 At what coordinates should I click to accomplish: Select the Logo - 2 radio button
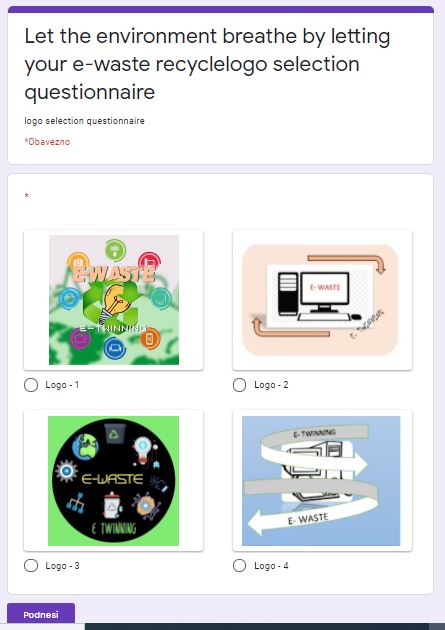(239, 385)
